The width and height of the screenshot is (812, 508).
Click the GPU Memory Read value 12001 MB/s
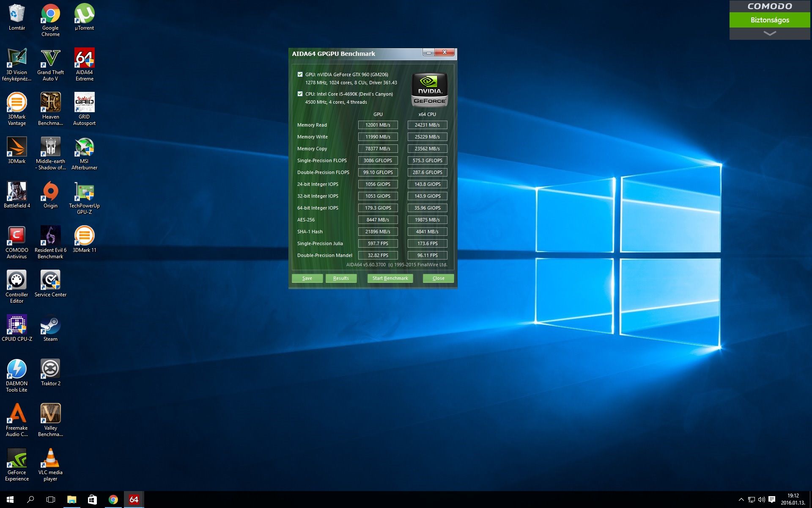point(378,125)
